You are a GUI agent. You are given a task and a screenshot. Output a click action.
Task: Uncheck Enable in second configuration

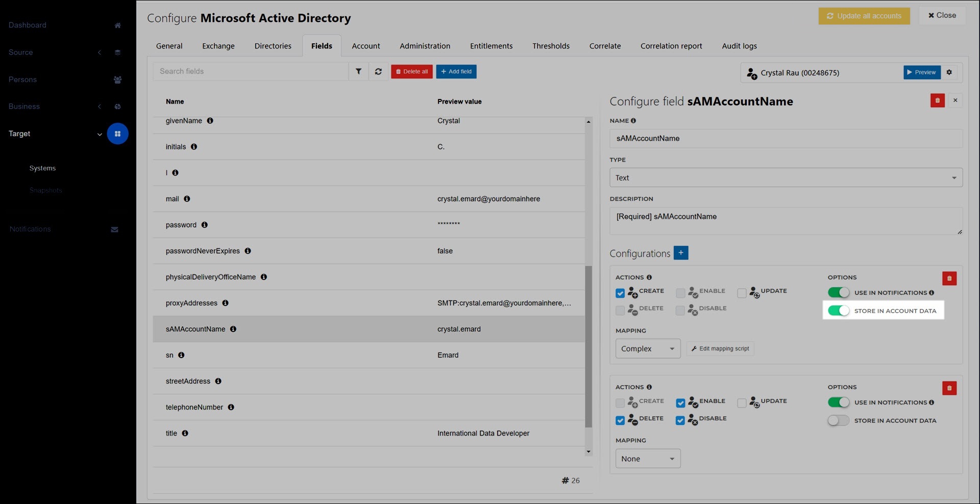(x=680, y=404)
